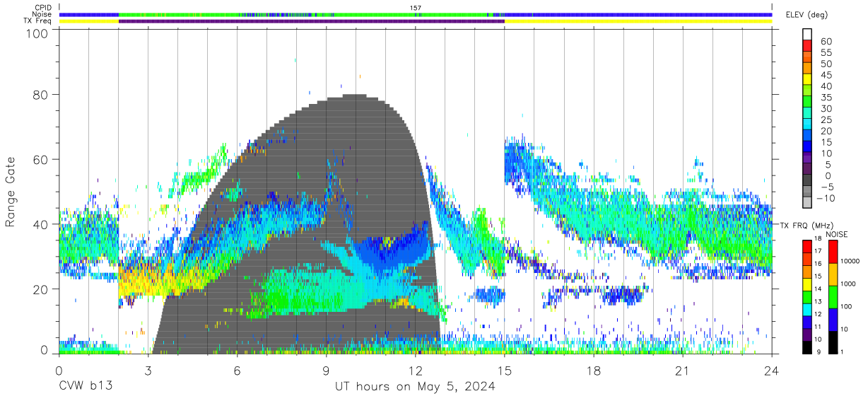The height and width of the screenshot is (401, 868).
Task: Click the hour 9 tick label on time axis
Action: [326, 371]
